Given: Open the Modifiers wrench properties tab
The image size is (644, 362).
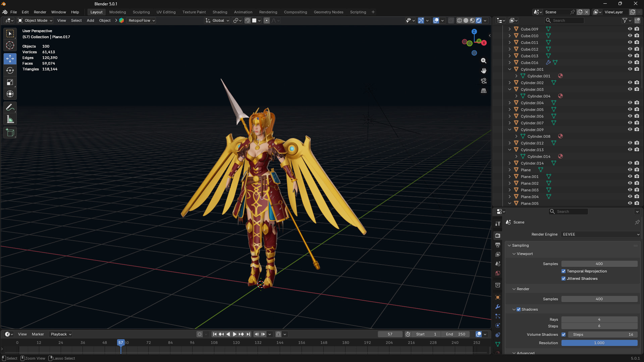Looking at the screenshot, I should (x=498, y=307).
